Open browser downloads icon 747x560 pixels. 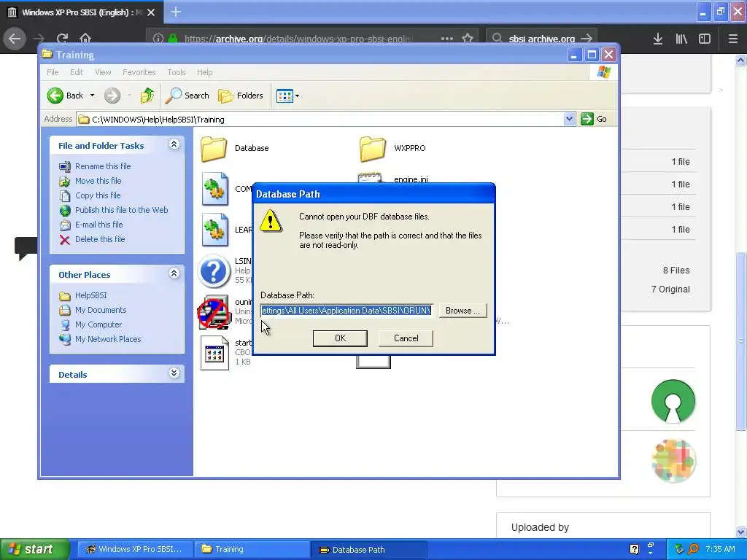(658, 39)
